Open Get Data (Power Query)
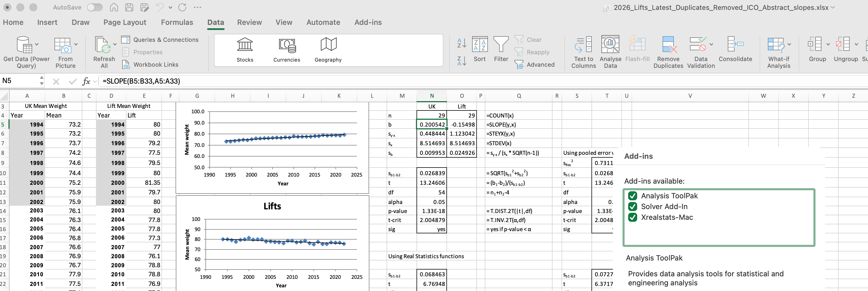This screenshot has width=868, height=291. click(26, 52)
